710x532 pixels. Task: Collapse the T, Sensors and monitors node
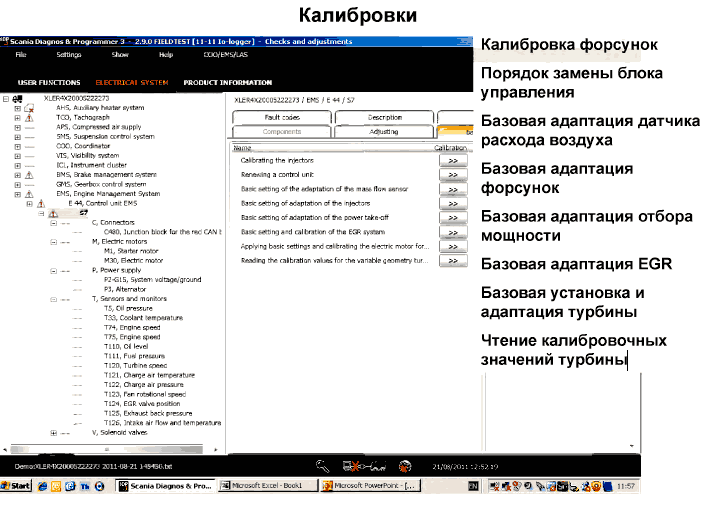(53, 298)
